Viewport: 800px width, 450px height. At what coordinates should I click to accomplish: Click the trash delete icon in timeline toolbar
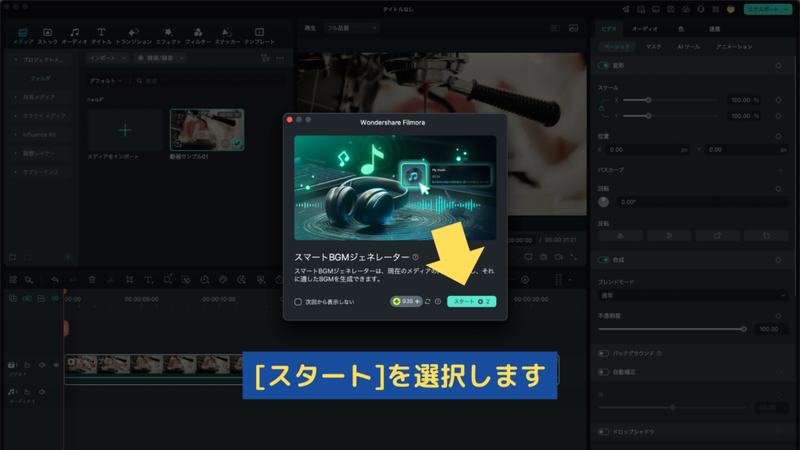tap(92, 280)
